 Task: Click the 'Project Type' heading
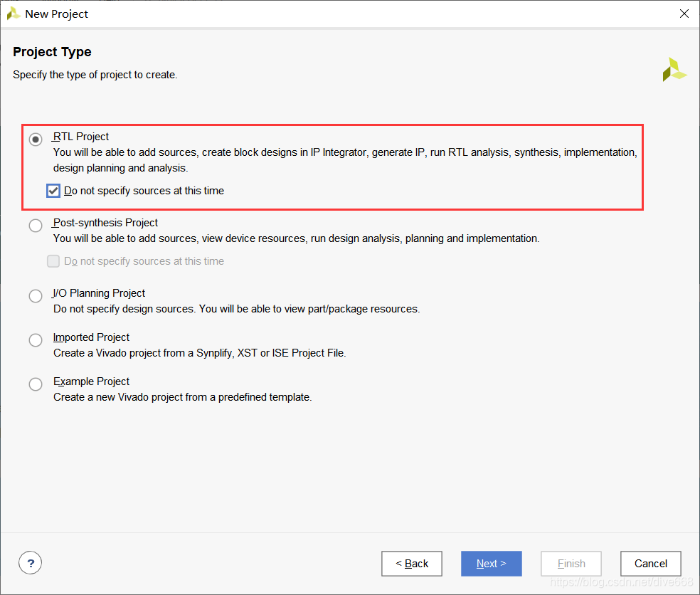[52, 52]
